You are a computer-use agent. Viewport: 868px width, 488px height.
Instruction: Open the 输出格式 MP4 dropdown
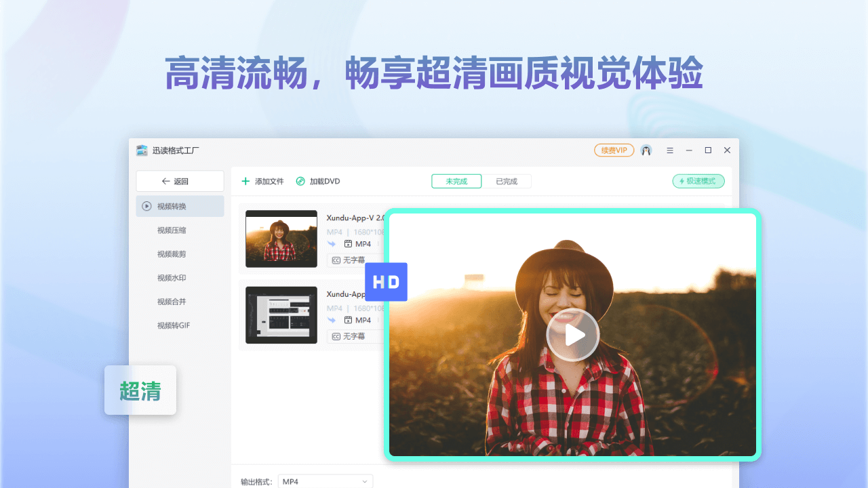click(325, 481)
